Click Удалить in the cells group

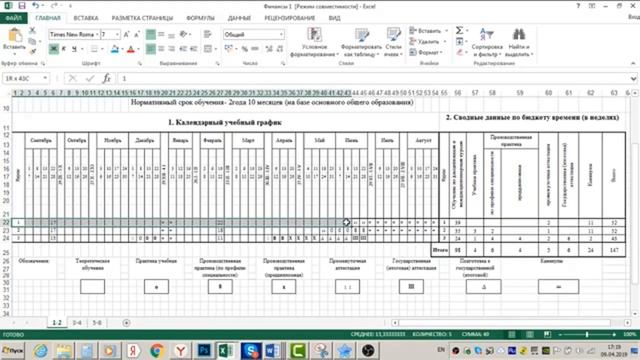pyautogui.click(x=424, y=41)
